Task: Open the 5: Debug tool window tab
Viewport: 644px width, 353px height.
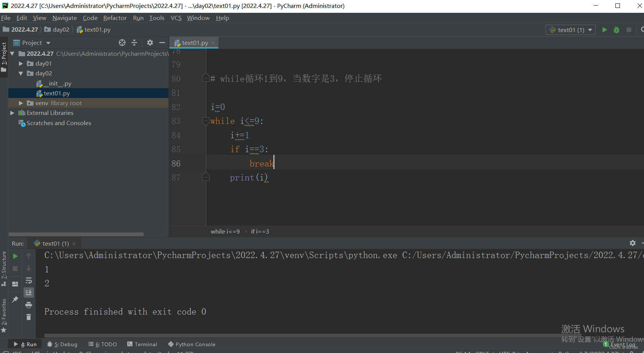Action: click(62, 344)
